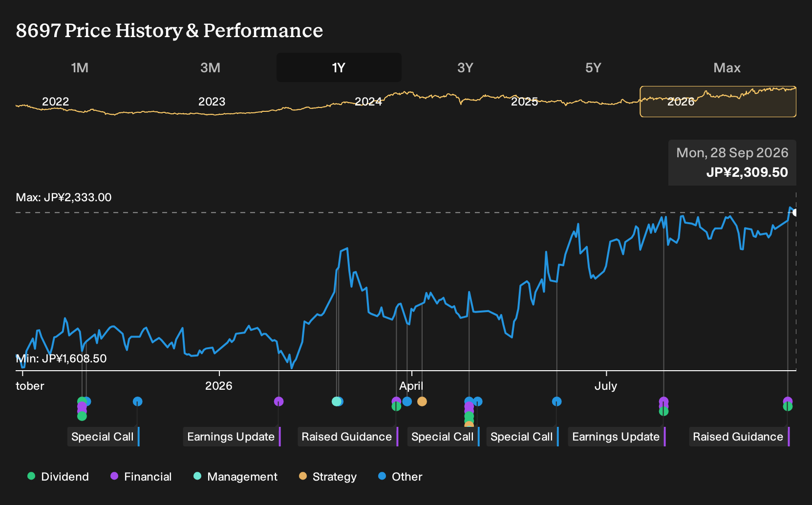Screen dimensions: 812x505
Task: Switch to the 1M time range tab
Action: coord(80,67)
